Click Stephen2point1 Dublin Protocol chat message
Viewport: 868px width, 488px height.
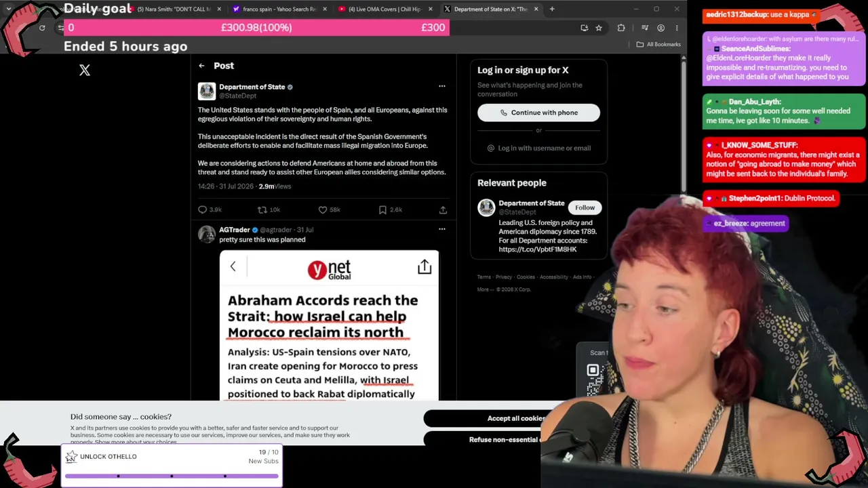tap(772, 199)
